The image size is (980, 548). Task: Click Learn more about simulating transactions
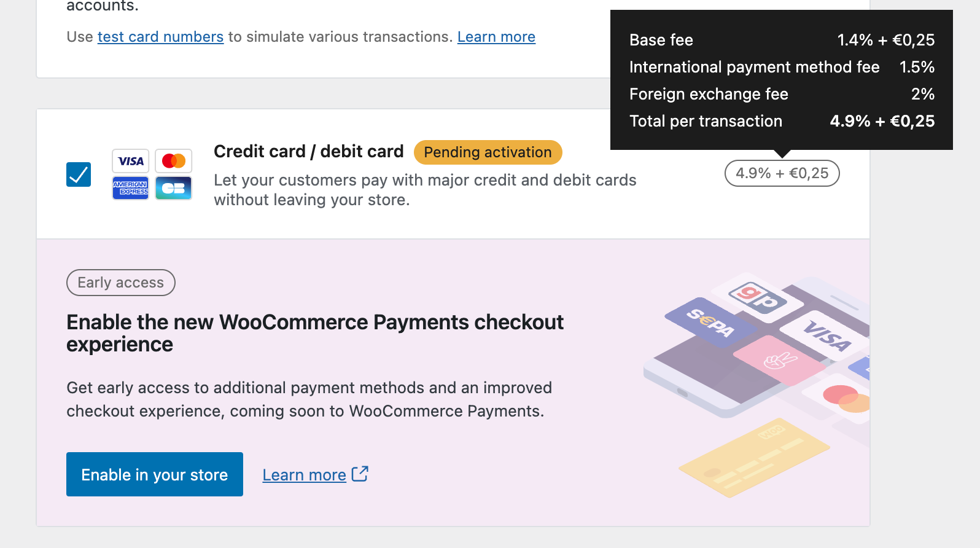(496, 37)
